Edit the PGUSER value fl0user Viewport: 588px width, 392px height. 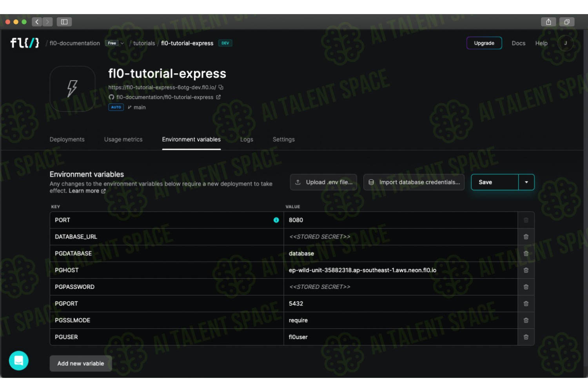point(401,337)
